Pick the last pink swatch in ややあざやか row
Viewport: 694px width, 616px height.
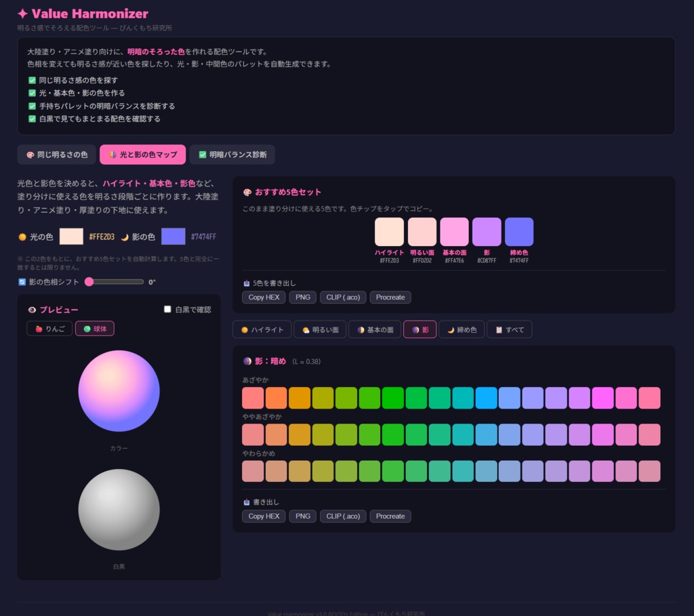(x=649, y=434)
